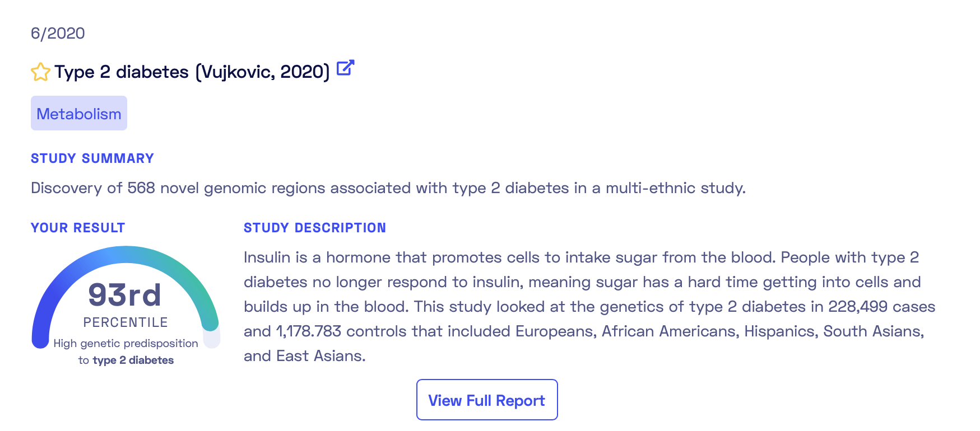Click the 'Discovery of 568 novel genomic regions' summary
Screen dimensions: 980x431
388,188
